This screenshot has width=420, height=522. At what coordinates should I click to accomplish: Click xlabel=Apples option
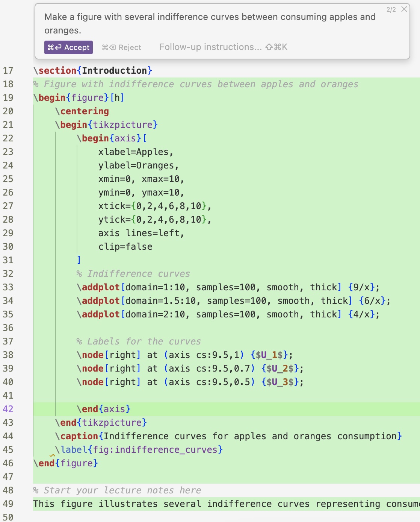[136, 152]
